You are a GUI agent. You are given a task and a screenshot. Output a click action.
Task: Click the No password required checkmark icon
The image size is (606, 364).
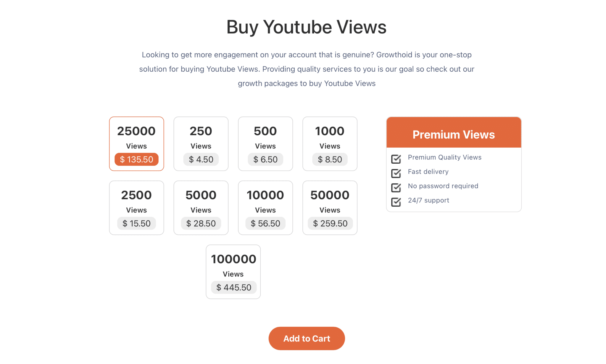(396, 188)
